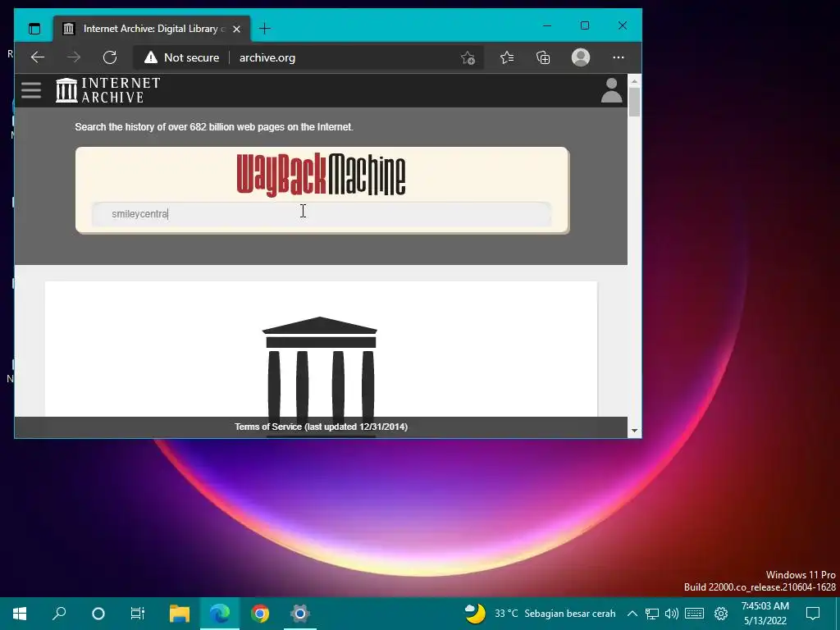840x630 pixels.
Task: Maximize the Edge window
Action: click(x=585, y=25)
